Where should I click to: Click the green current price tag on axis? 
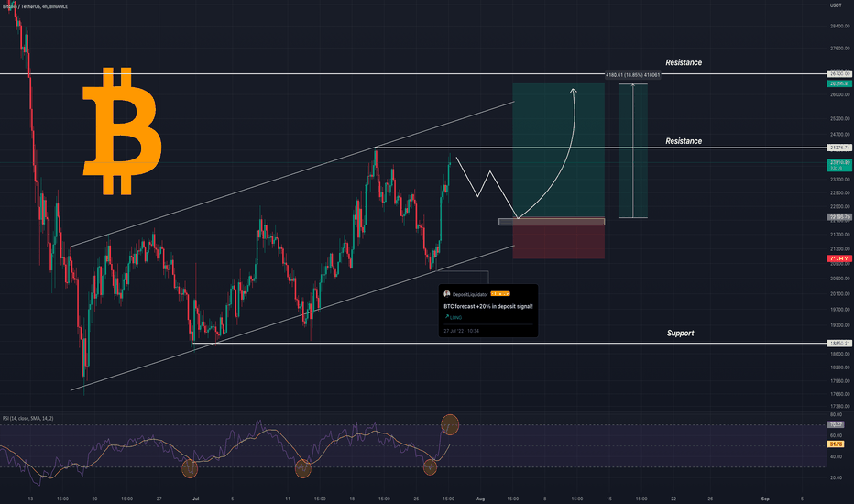pos(839,165)
